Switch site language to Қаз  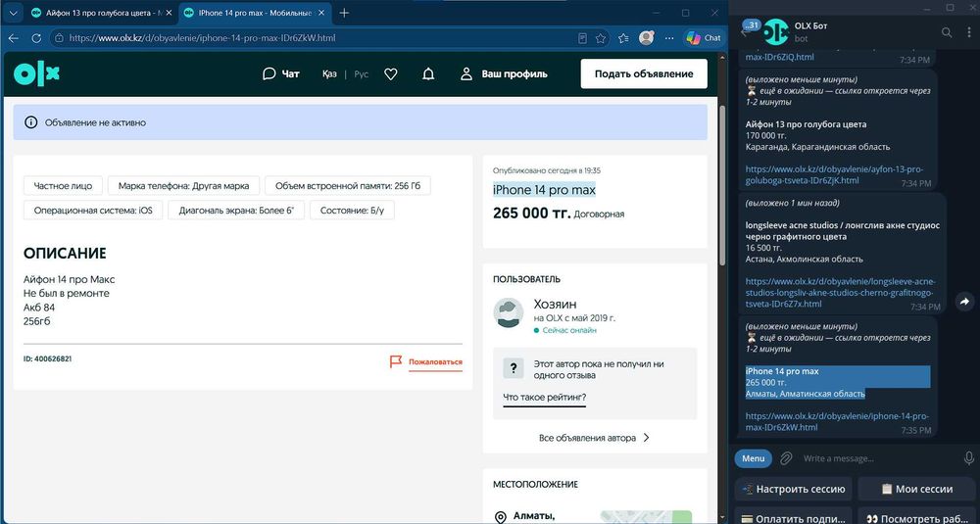329,73
